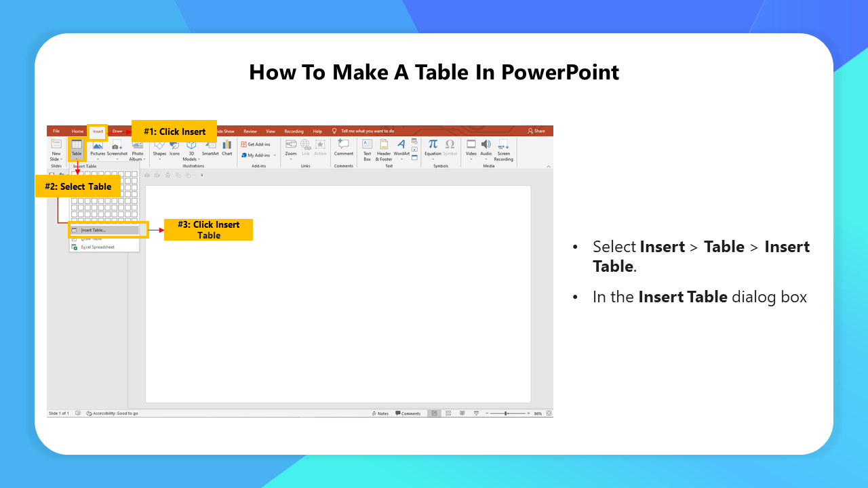Viewport: 868px width, 488px height.
Task: Click the Table icon in the ribbon
Action: [x=77, y=145]
